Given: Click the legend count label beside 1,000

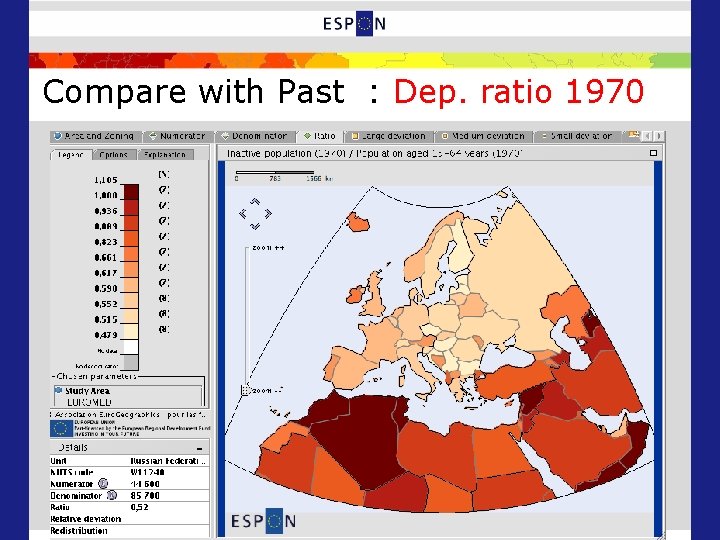Looking at the screenshot, I should (164, 190).
